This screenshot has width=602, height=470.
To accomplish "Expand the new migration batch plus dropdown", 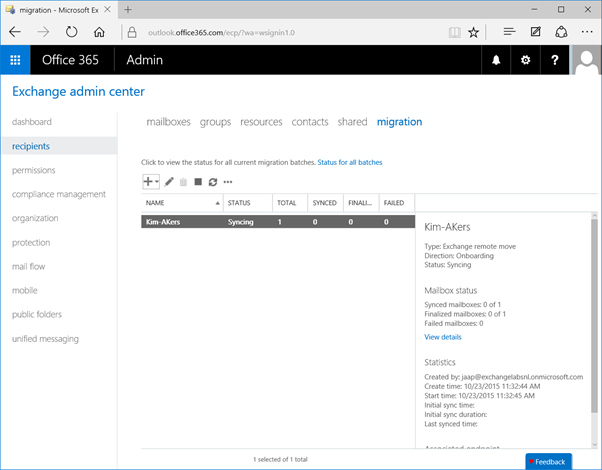I will click(151, 182).
